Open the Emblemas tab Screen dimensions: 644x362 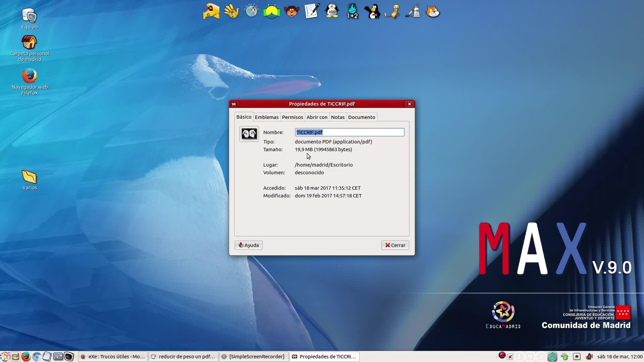tap(266, 117)
